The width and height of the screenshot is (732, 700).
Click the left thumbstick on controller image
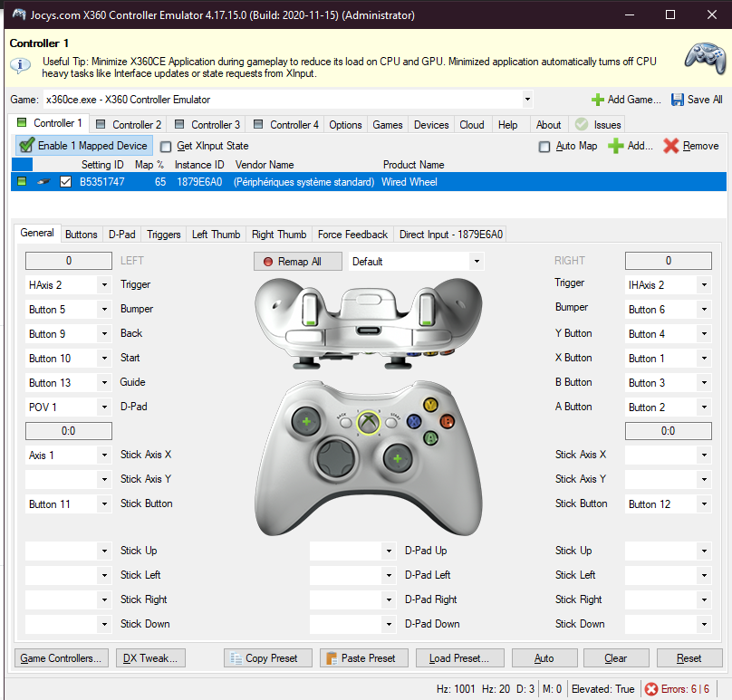[x=306, y=421]
